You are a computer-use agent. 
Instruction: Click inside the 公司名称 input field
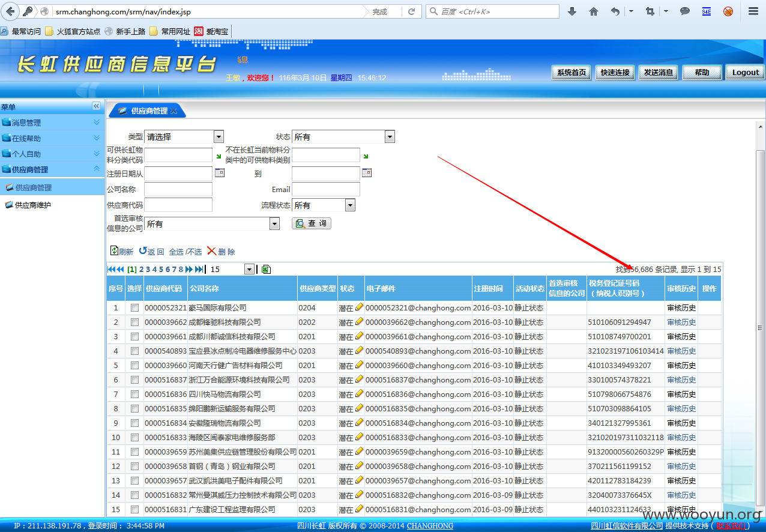[x=178, y=190]
